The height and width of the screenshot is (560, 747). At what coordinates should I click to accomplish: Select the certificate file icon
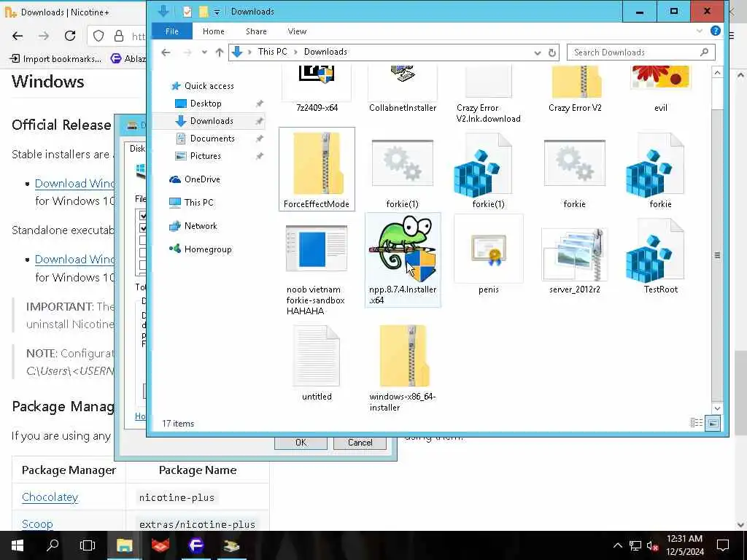pyautogui.click(x=488, y=255)
